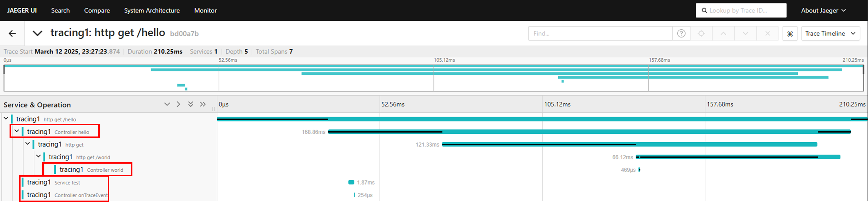Click the Service & Operation column header
This screenshot has height=202, width=868.
(x=37, y=105)
